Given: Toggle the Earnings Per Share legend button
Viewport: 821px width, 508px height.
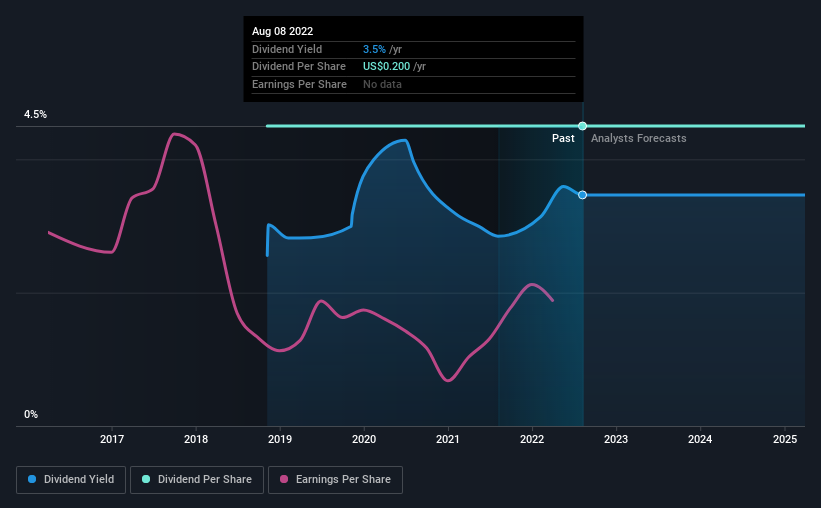Looking at the screenshot, I should 335,480.
